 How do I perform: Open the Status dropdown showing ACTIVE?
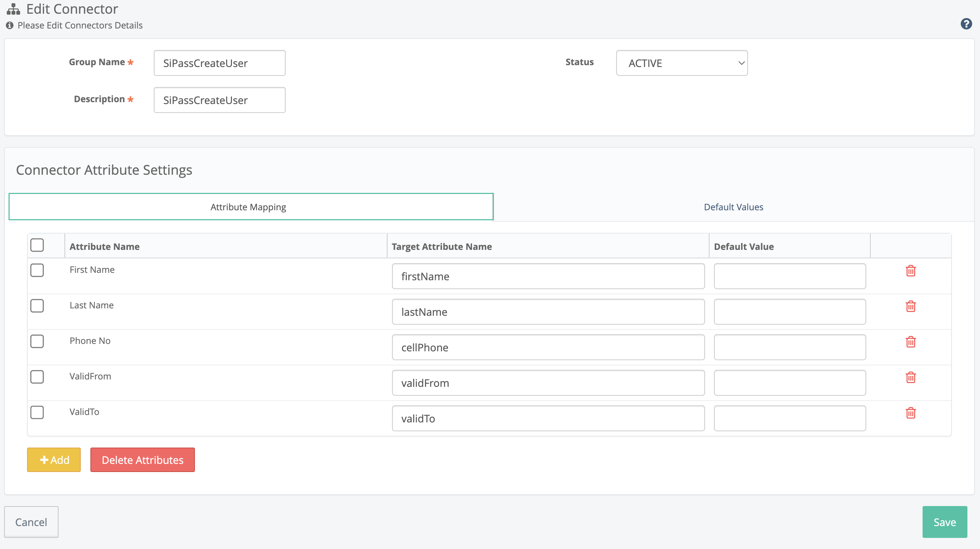(x=682, y=63)
